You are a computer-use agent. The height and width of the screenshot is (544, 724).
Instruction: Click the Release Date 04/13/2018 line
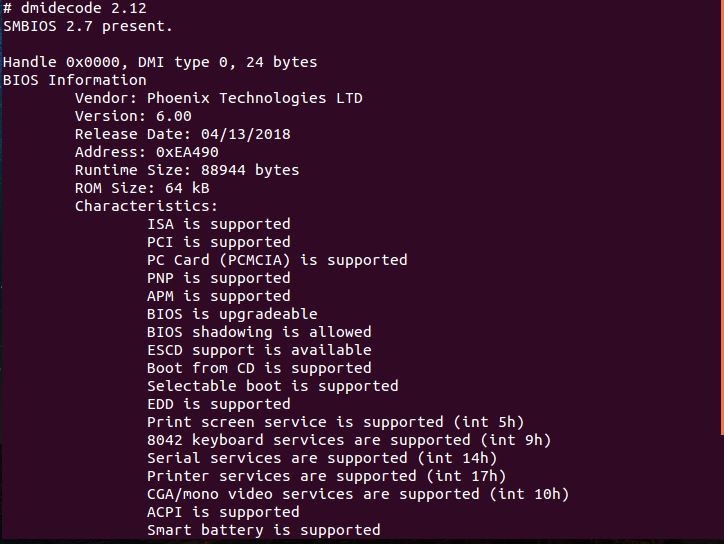pos(183,134)
